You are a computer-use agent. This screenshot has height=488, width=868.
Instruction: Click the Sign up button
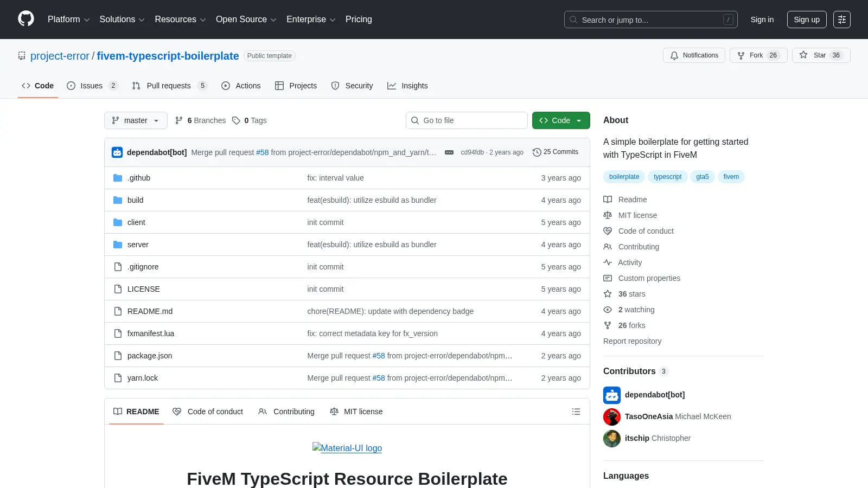tap(807, 20)
